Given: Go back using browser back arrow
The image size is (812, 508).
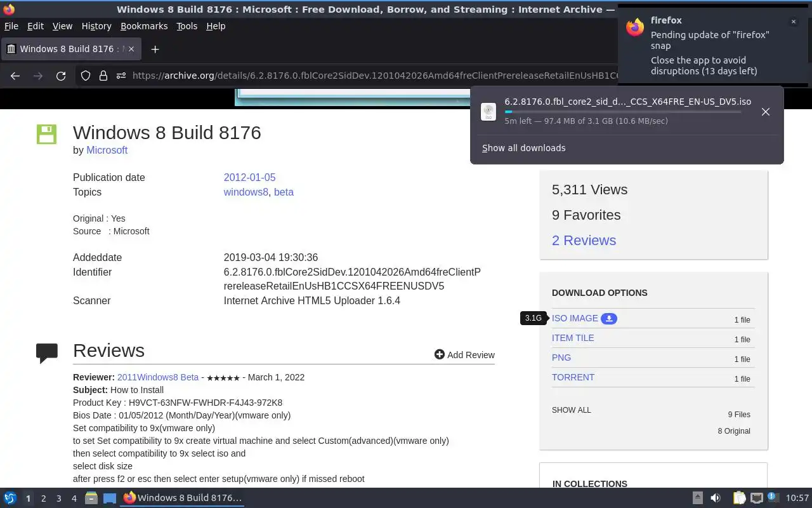Looking at the screenshot, I should pyautogui.click(x=15, y=76).
